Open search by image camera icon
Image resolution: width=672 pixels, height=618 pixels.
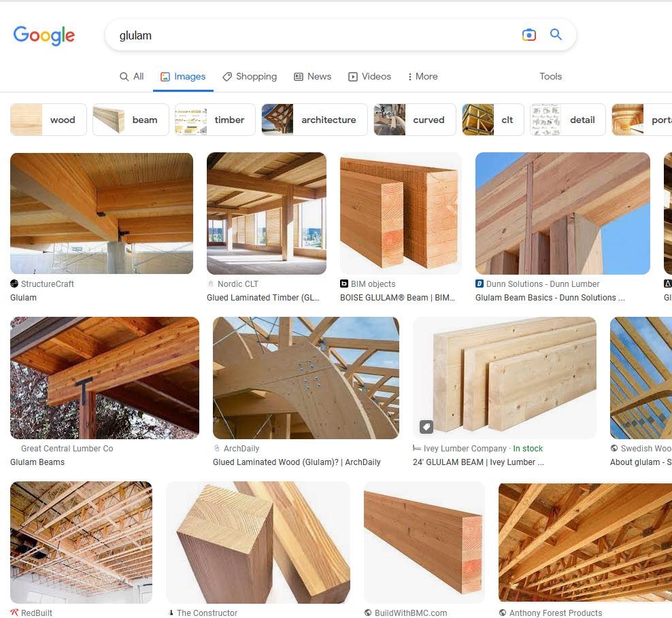(529, 35)
